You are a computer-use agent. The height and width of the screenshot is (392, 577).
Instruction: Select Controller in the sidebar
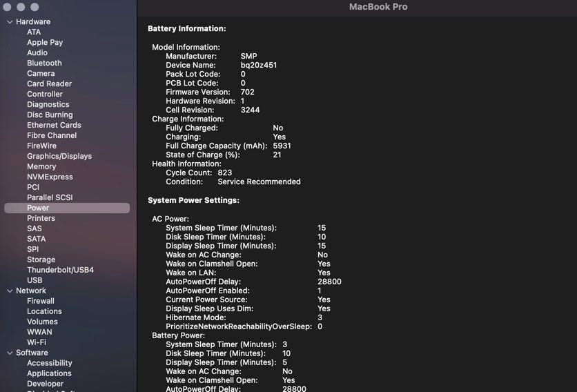pyautogui.click(x=45, y=94)
